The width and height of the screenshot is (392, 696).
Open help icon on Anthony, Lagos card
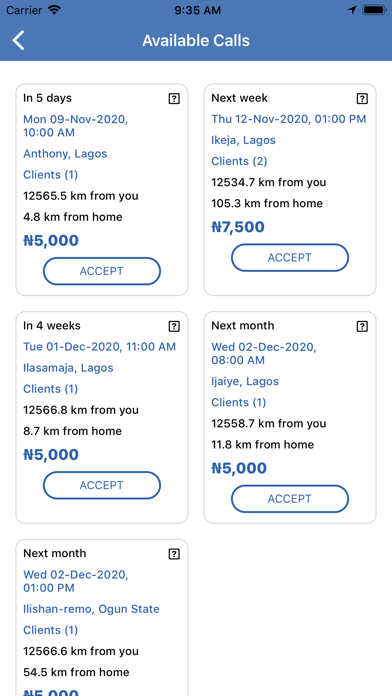click(174, 99)
